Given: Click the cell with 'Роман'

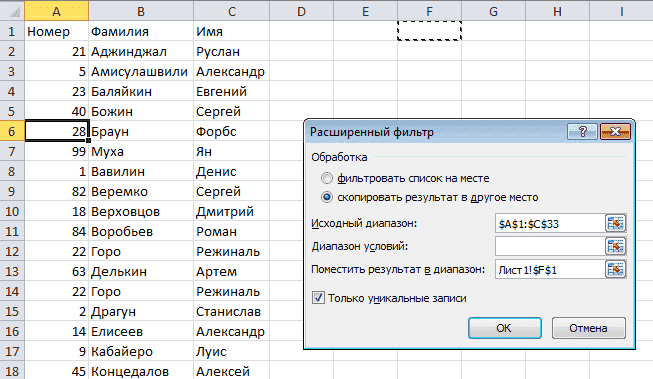Looking at the screenshot, I should [232, 231].
